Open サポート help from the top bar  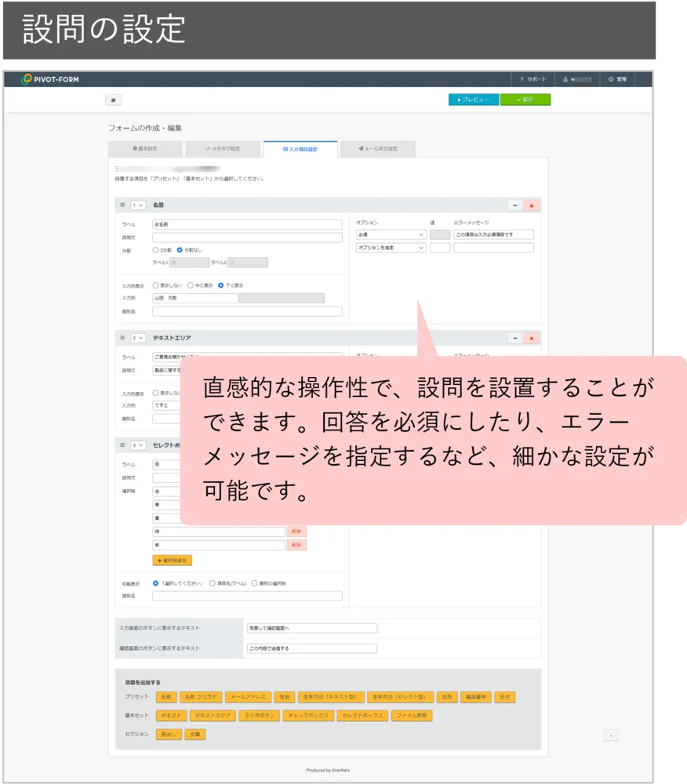[x=535, y=78]
